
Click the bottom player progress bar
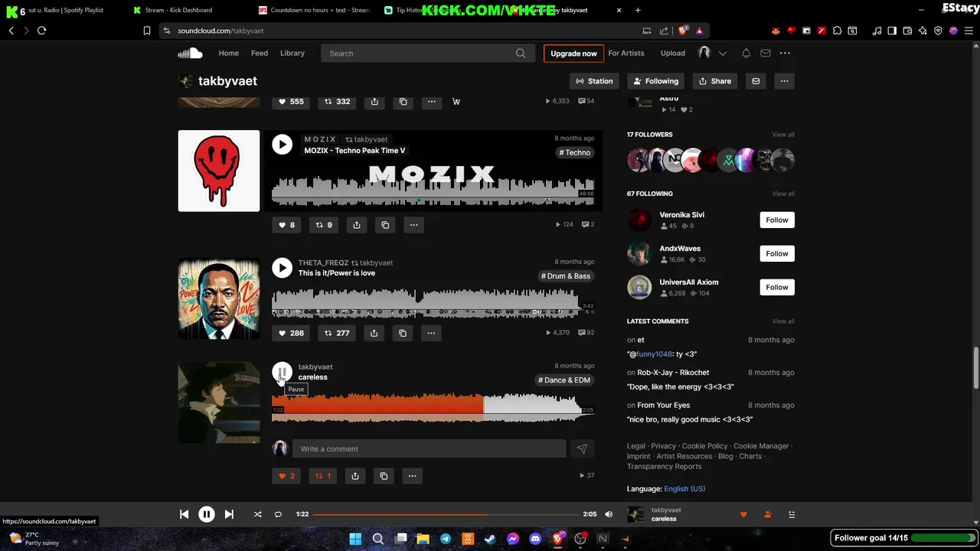[x=446, y=514]
